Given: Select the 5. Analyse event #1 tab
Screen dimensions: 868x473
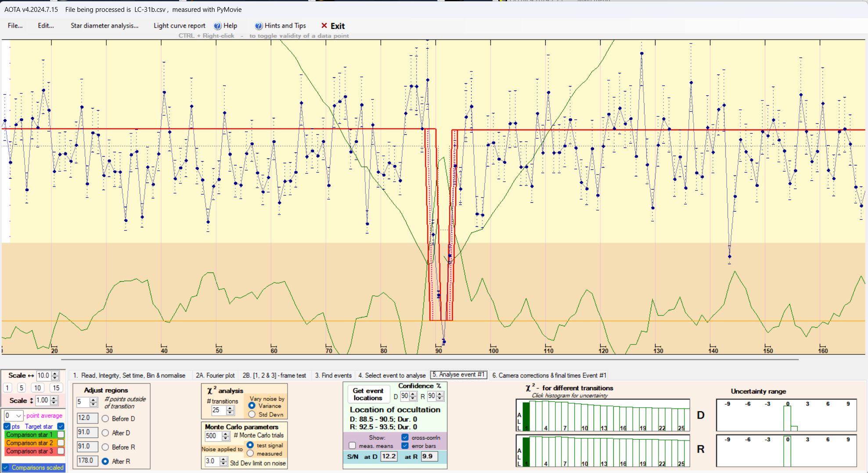Looking at the screenshot, I should tap(458, 375).
